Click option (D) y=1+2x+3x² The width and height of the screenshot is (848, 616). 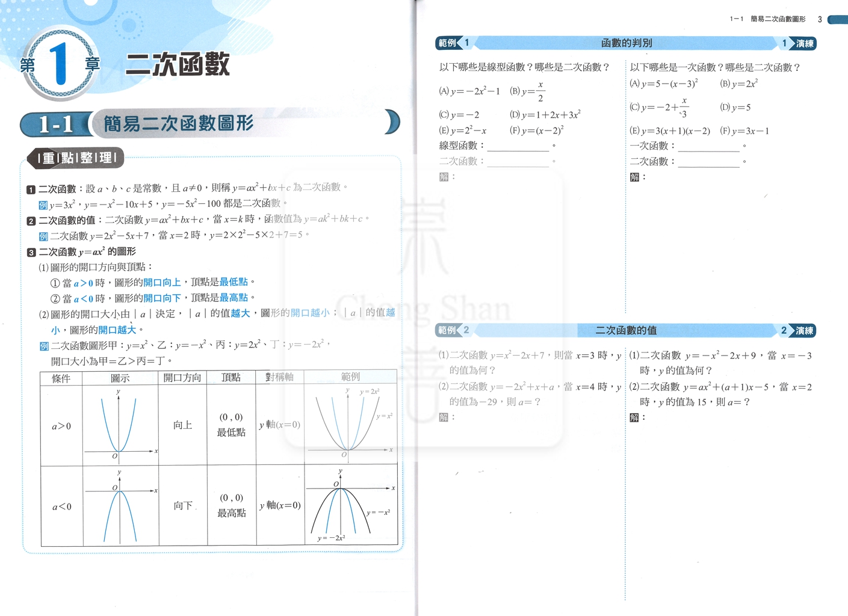click(x=545, y=115)
